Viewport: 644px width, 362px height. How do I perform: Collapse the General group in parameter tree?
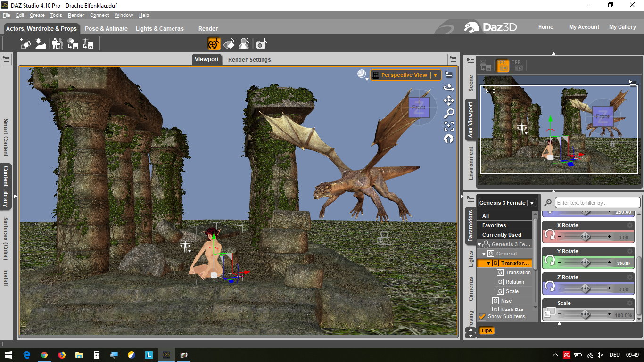[x=484, y=254]
